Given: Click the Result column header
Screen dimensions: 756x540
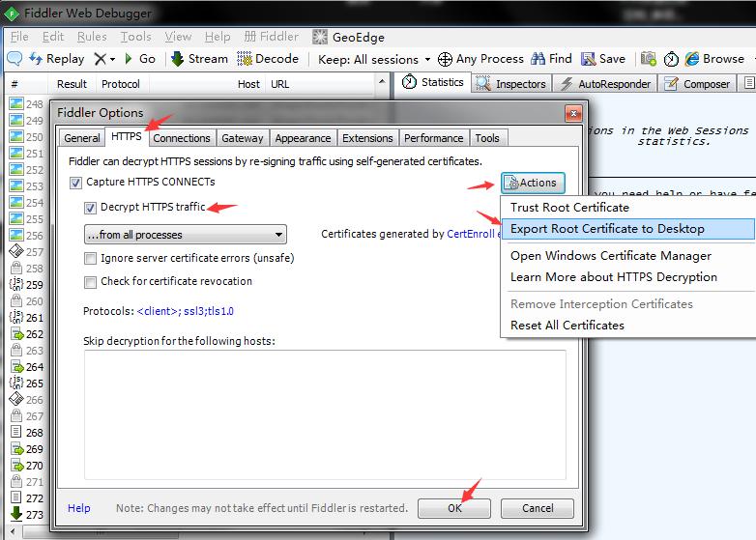Looking at the screenshot, I should pyautogui.click(x=72, y=84).
